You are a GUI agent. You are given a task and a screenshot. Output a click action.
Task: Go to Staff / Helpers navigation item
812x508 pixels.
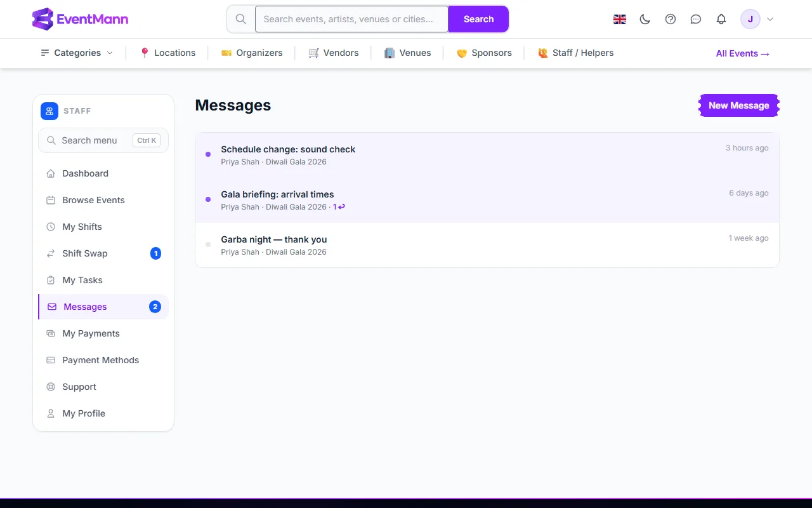(x=576, y=53)
